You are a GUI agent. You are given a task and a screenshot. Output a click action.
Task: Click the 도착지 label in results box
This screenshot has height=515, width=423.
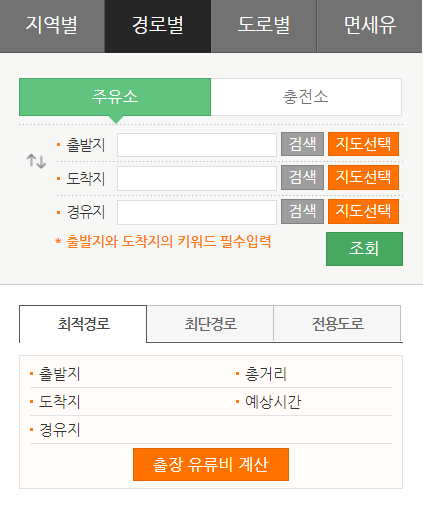tap(60, 402)
